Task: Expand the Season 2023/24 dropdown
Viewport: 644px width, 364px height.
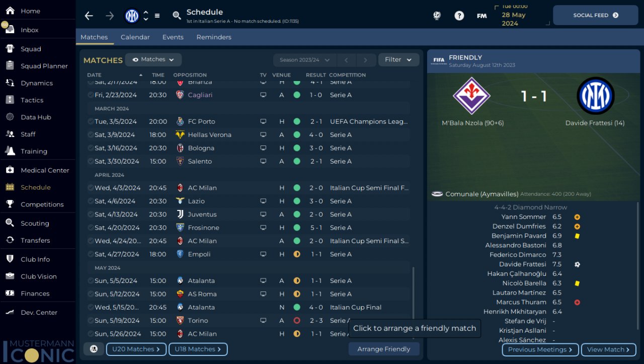Action: pos(304,60)
